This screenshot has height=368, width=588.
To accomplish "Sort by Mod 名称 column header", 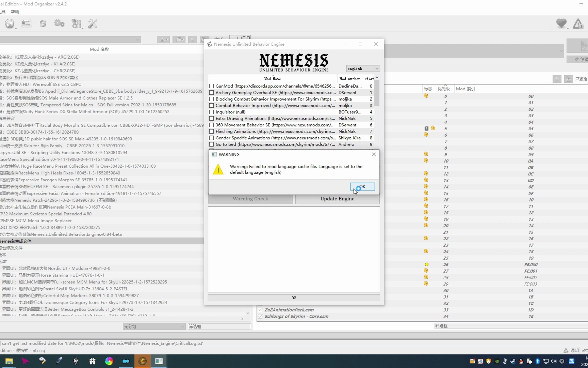I will (99, 49).
